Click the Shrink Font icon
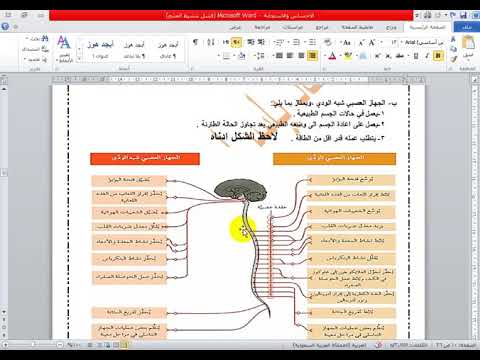Image resolution: width=480 pixels, height=360 pixels. click(x=361, y=42)
